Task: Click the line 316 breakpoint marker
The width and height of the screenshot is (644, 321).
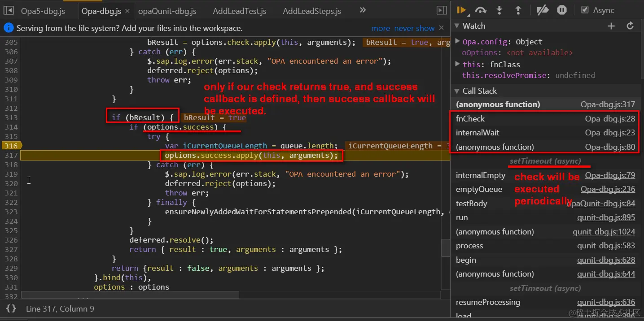Action: pyautogui.click(x=11, y=146)
